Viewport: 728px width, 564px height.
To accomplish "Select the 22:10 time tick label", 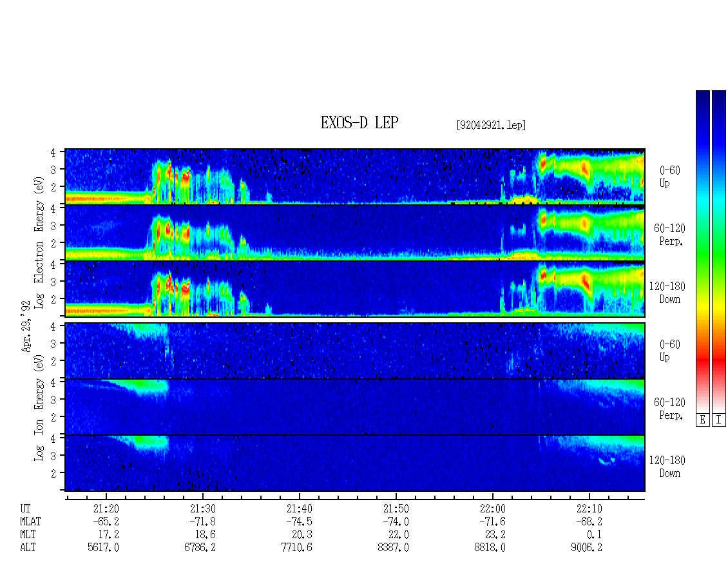I will 589,509.
